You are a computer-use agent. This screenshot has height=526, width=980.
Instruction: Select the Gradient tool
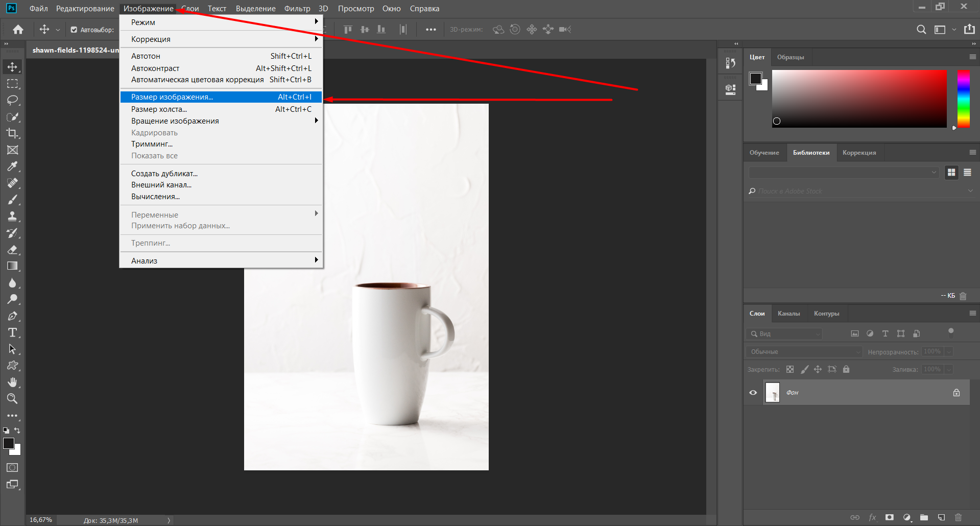point(12,266)
